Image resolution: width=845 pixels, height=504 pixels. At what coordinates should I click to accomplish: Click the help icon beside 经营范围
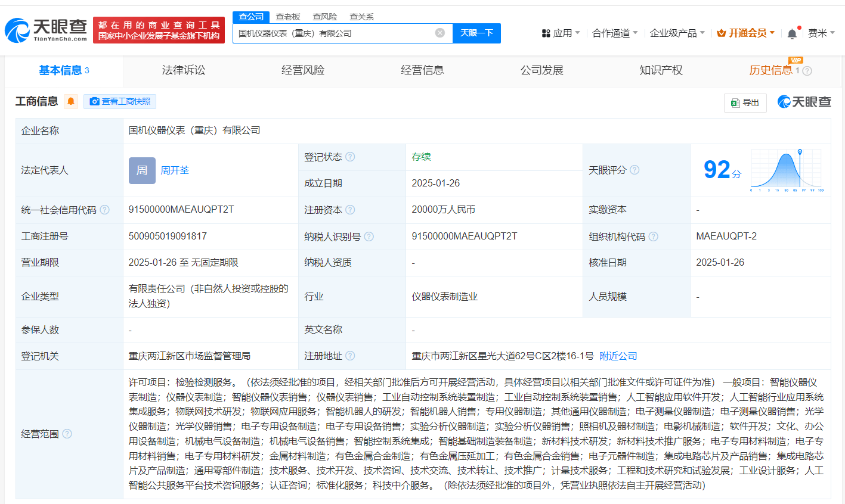pos(67,434)
